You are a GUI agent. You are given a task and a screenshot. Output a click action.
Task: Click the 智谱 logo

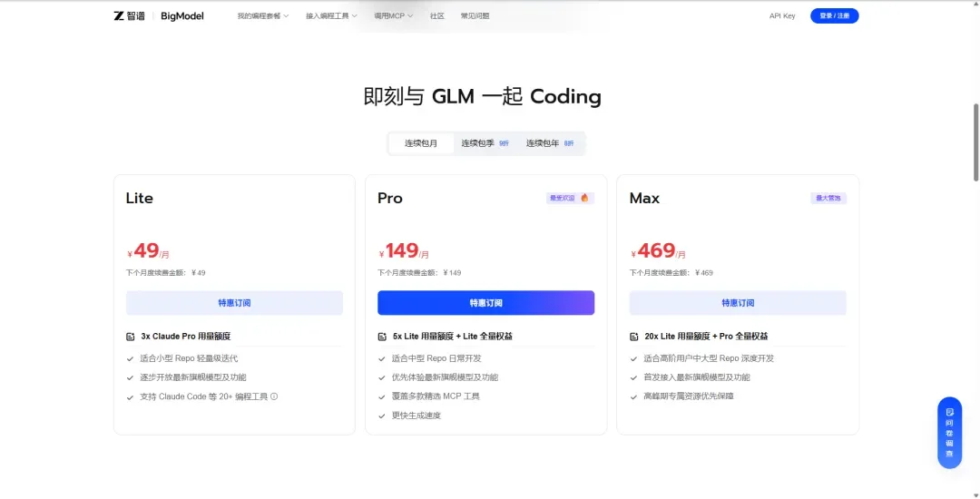(129, 15)
